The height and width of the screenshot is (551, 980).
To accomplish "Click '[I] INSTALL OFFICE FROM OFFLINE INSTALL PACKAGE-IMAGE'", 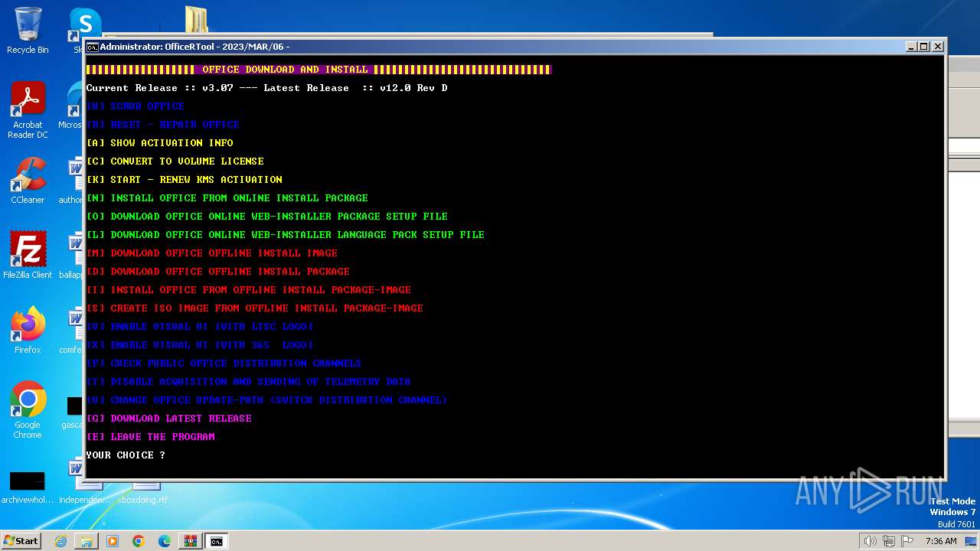I will pos(248,290).
